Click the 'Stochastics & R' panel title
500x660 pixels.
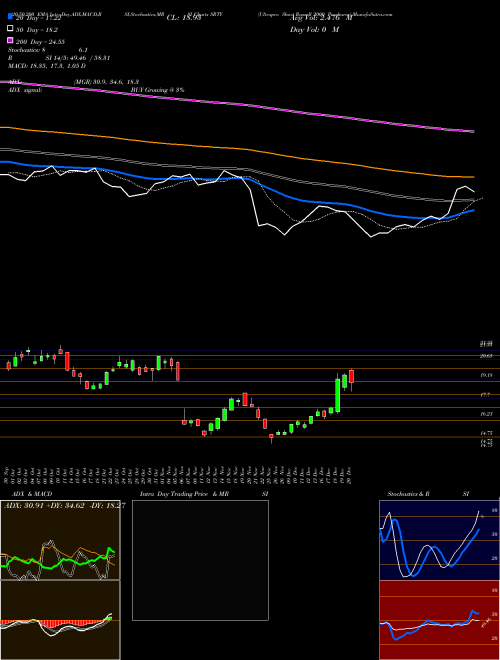(408, 494)
